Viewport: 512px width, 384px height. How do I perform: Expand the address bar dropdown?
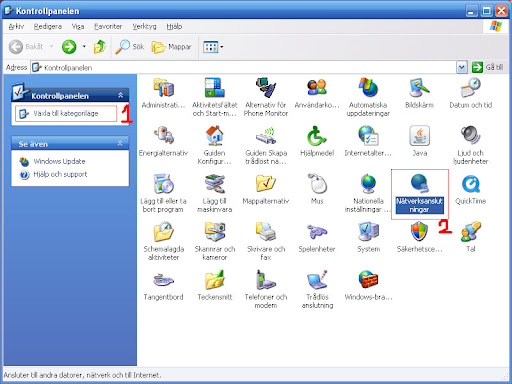pos(461,67)
